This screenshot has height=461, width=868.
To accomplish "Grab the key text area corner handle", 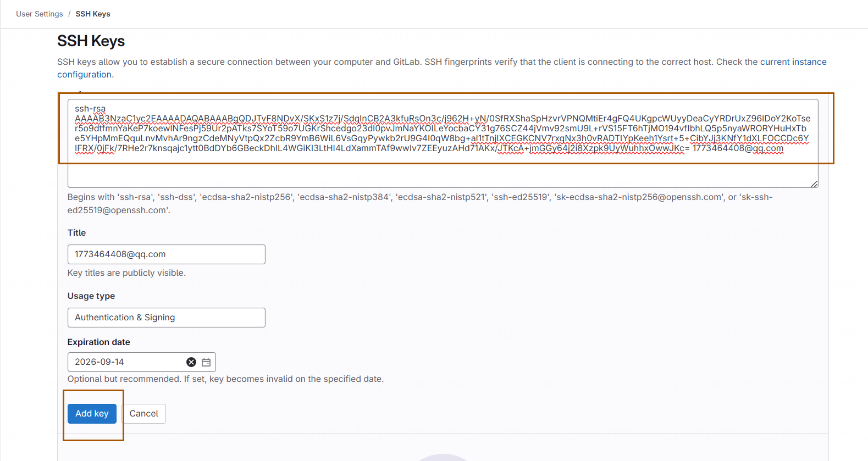I will tap(814, 184).
